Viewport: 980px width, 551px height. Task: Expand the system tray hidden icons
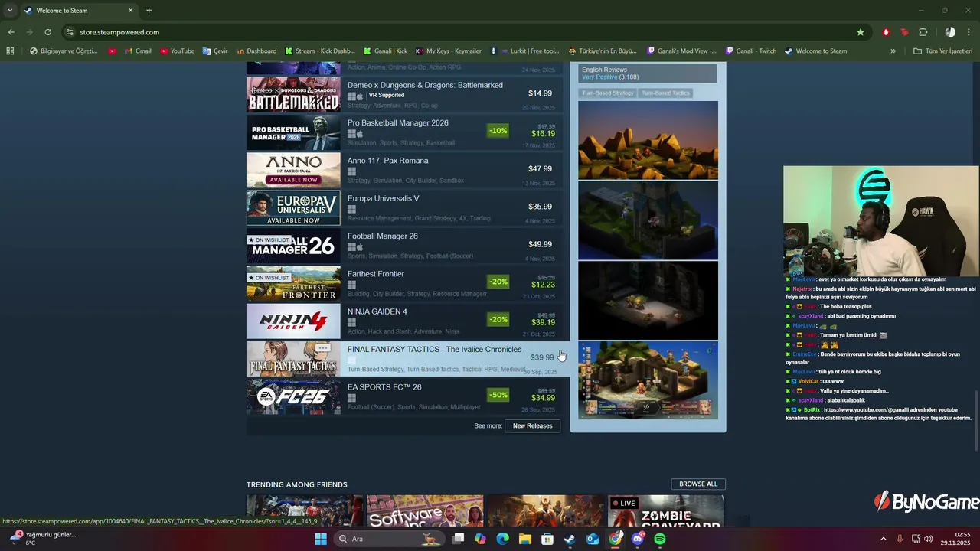tap(883, 539)
